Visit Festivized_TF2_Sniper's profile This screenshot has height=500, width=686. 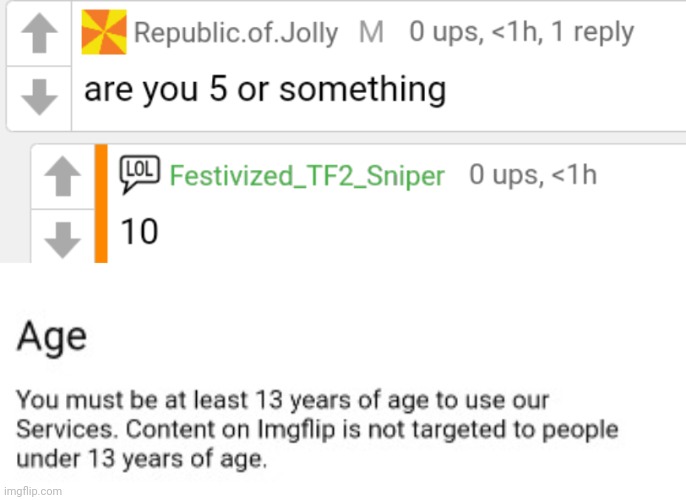(x=307, y=176)
